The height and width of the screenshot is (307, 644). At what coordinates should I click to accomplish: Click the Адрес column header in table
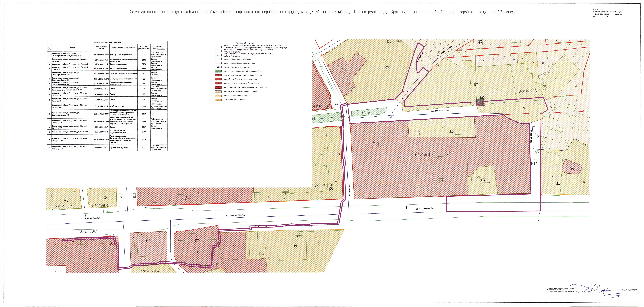tap(72, 48)
